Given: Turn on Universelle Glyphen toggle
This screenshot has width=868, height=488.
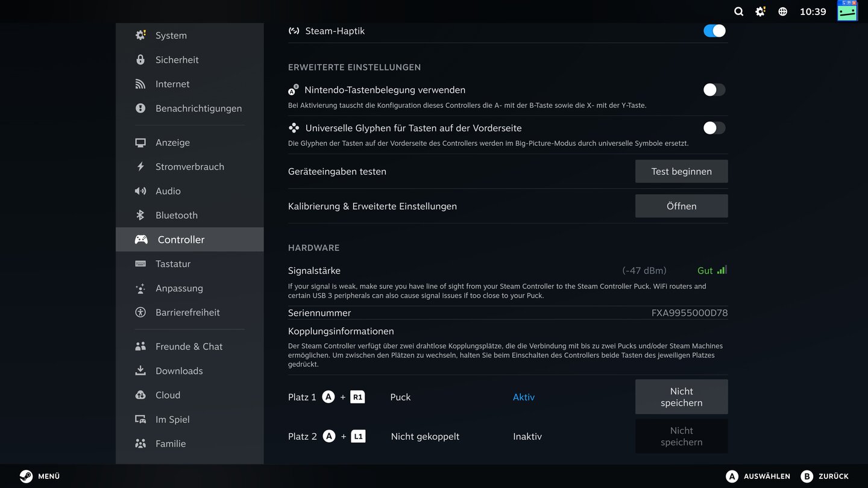Looking at the screenshot, I should pos(714,128).
